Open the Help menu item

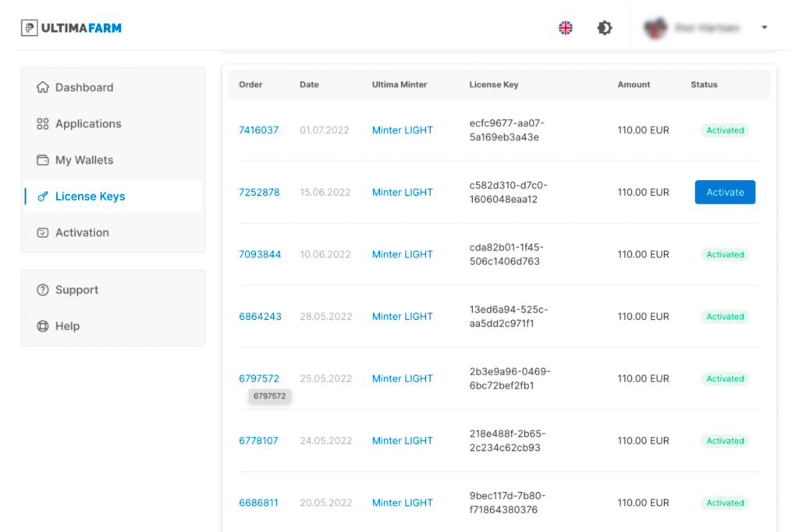point(113,325)
